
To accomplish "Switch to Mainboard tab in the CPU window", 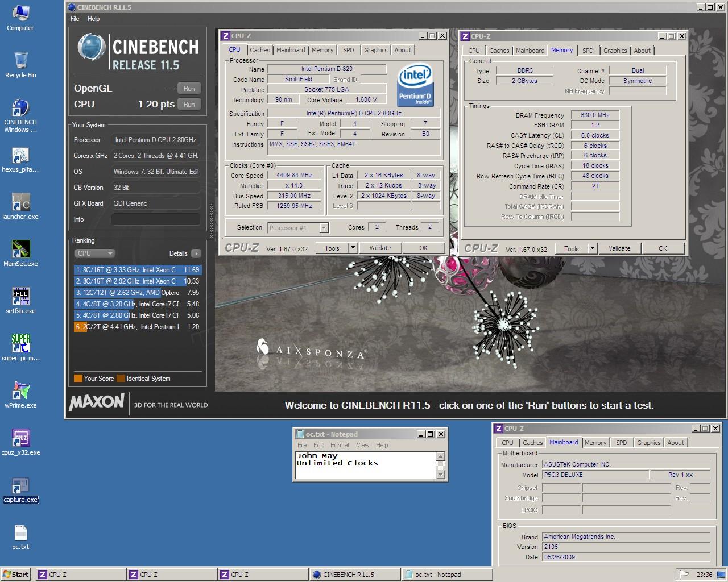I will [x=291, y=50].
